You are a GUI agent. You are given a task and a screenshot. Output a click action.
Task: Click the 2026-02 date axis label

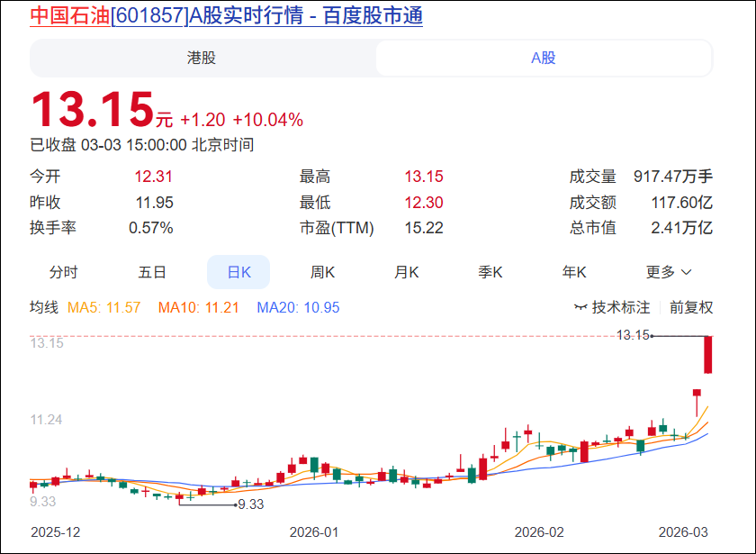[539, 532]
